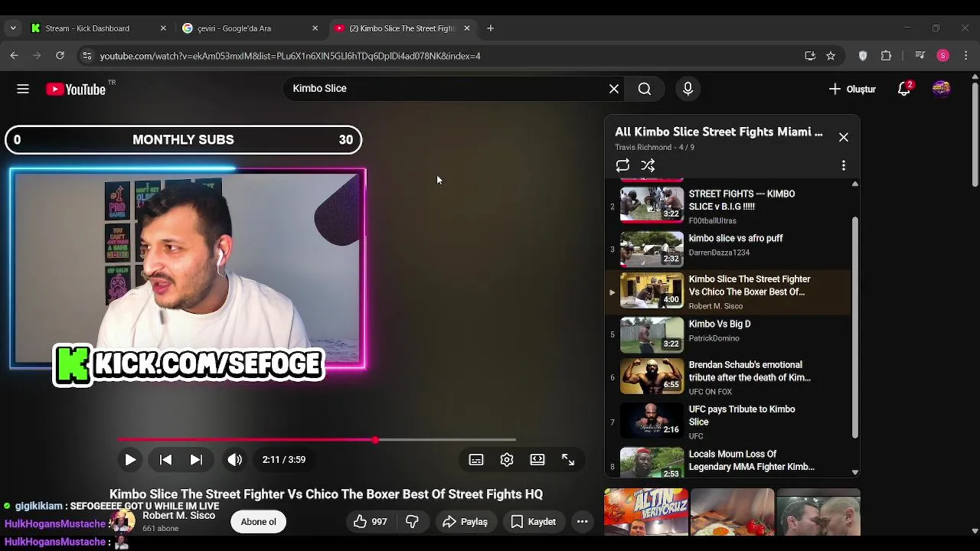Open the Chrome three-dot menu
This screenshot has width=980, height=551.
[966, 56]
